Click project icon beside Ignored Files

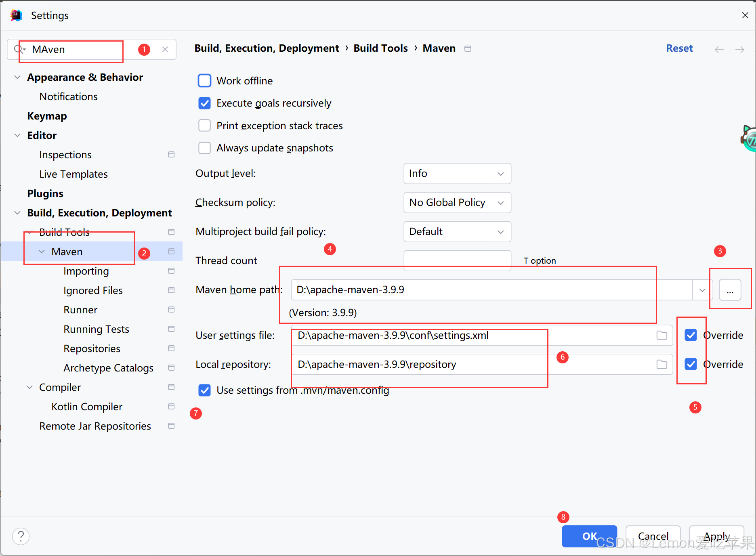pyautogui.click(x=171, y=290)
